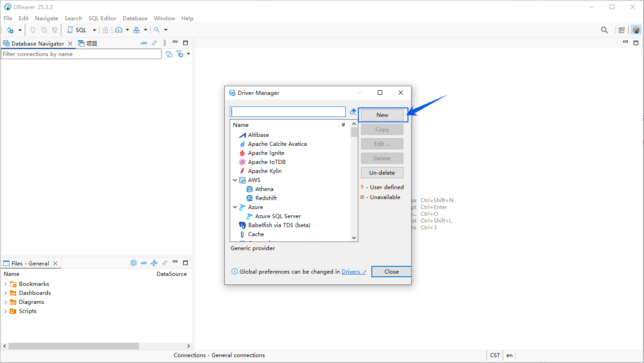The image size is (644, 363).
Task: Expand the dropdown next to stacked boxes icon
Action: pos(145,30)
